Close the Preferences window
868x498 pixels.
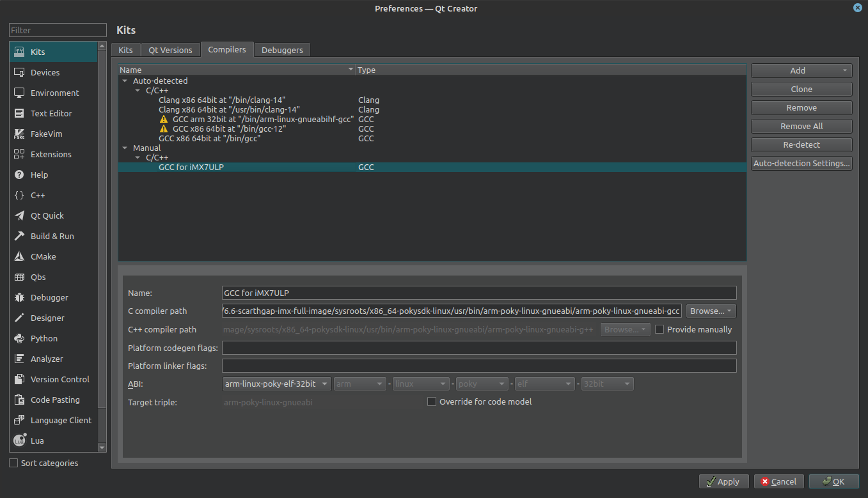[857, 8]
